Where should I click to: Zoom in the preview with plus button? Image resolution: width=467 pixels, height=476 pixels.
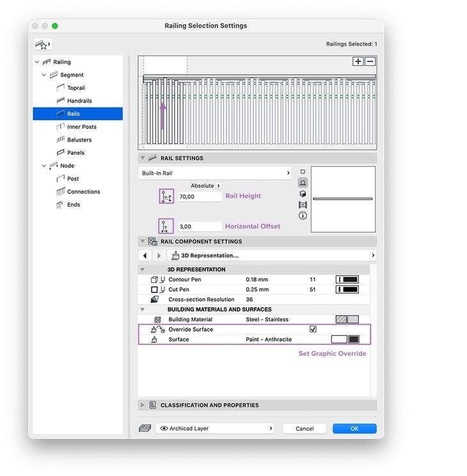(358, 61)
